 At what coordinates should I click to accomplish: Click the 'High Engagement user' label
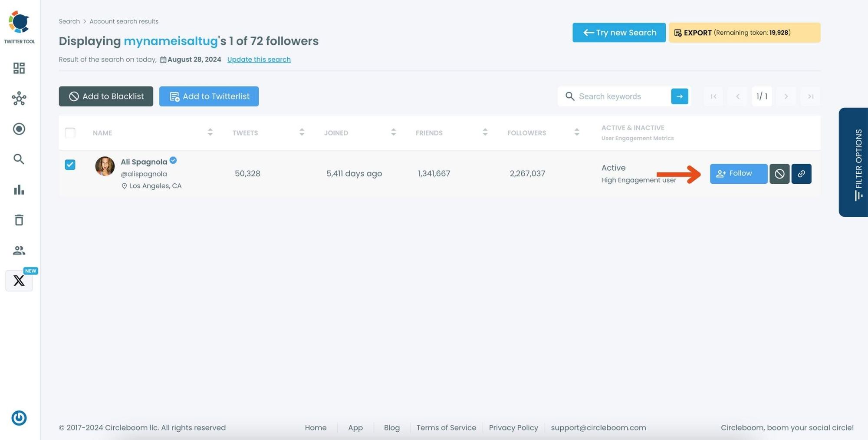pyautogui.click(x=638, y=180)
